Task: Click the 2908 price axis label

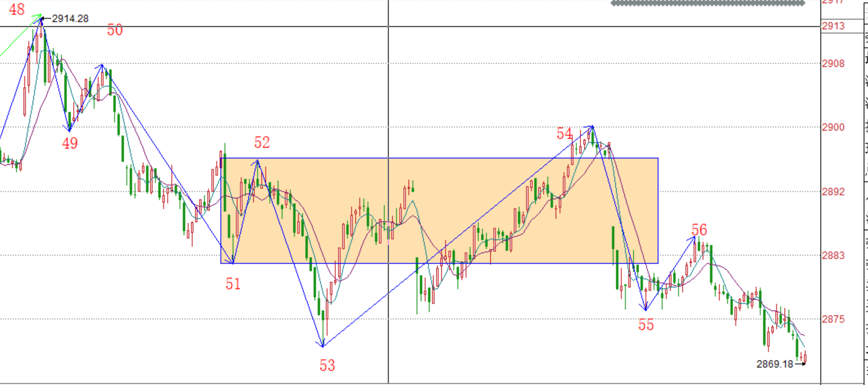Action: 833,64
